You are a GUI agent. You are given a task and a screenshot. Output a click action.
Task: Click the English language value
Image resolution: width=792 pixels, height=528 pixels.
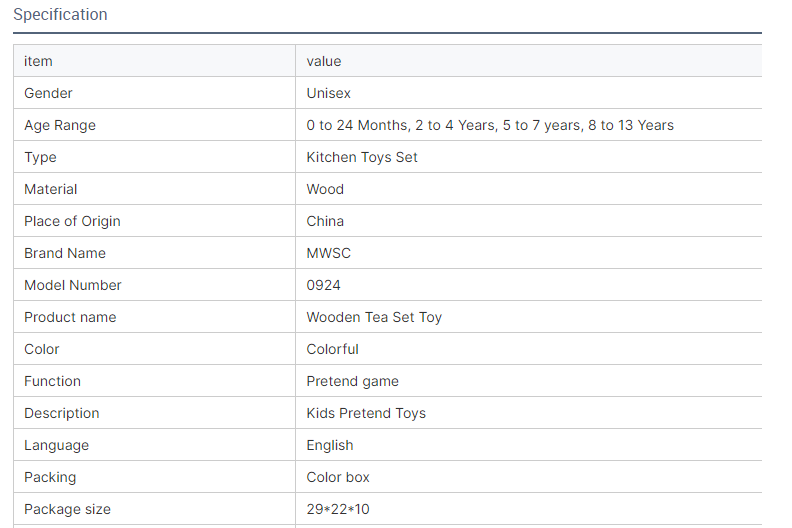(x=329, y=445)
